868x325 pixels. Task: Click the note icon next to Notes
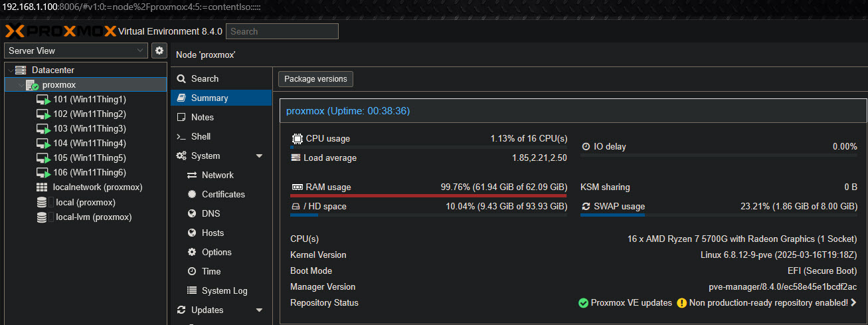click(181, 117)
